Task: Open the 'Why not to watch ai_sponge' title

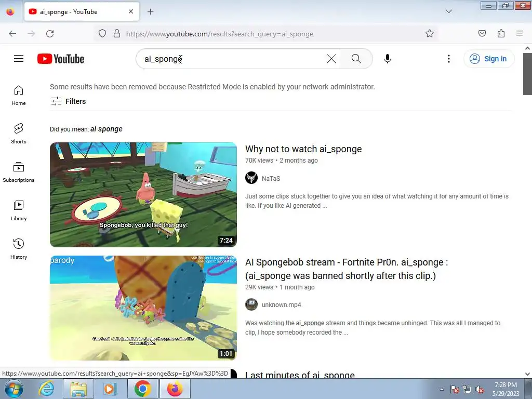Action: coord(303,149)
